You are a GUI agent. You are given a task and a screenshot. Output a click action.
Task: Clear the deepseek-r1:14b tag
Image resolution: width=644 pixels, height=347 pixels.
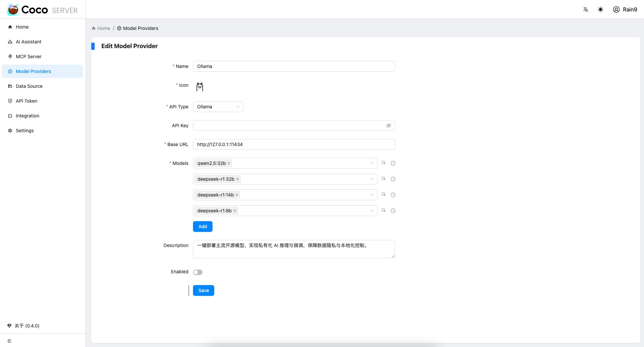pos(237,195)
